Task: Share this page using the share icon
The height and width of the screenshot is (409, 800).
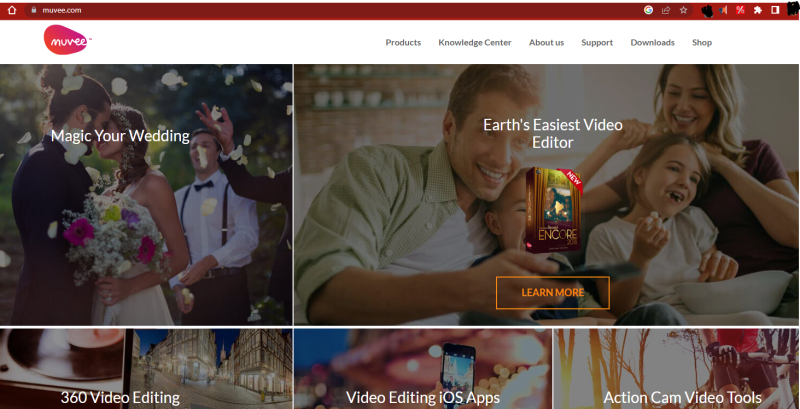Action: pos(666,10)
